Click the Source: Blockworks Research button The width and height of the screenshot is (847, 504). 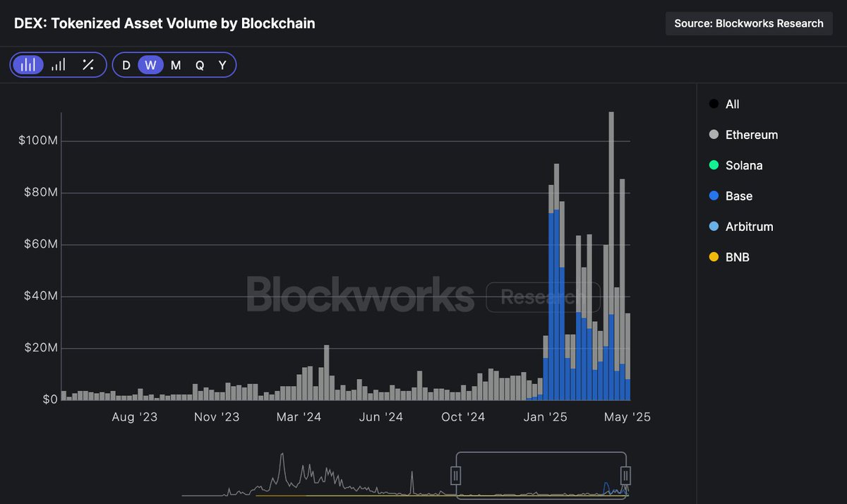tap(749, 23)
